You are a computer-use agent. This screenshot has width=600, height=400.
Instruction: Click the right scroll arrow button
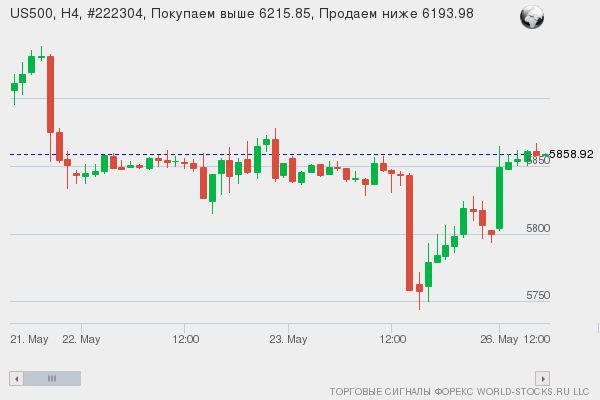(543, 379)
